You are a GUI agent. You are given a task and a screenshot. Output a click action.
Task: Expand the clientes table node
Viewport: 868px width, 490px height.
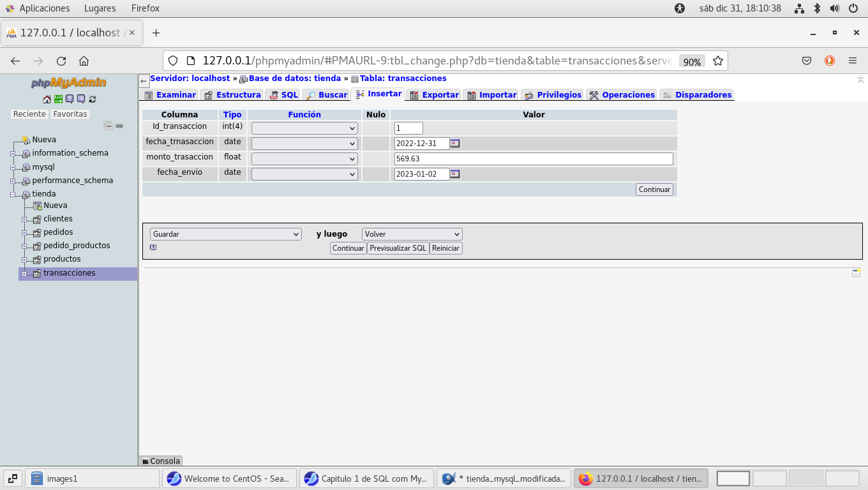24,219
